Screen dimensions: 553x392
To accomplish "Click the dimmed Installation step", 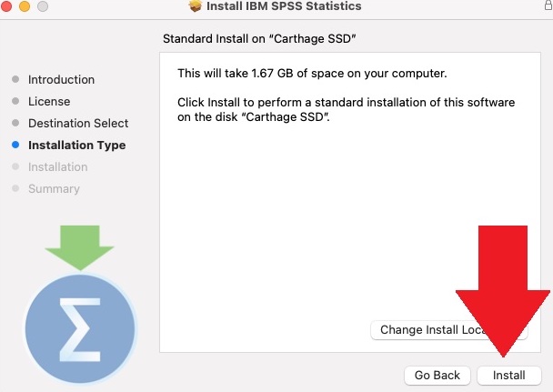I will click(x=57, y=166).
